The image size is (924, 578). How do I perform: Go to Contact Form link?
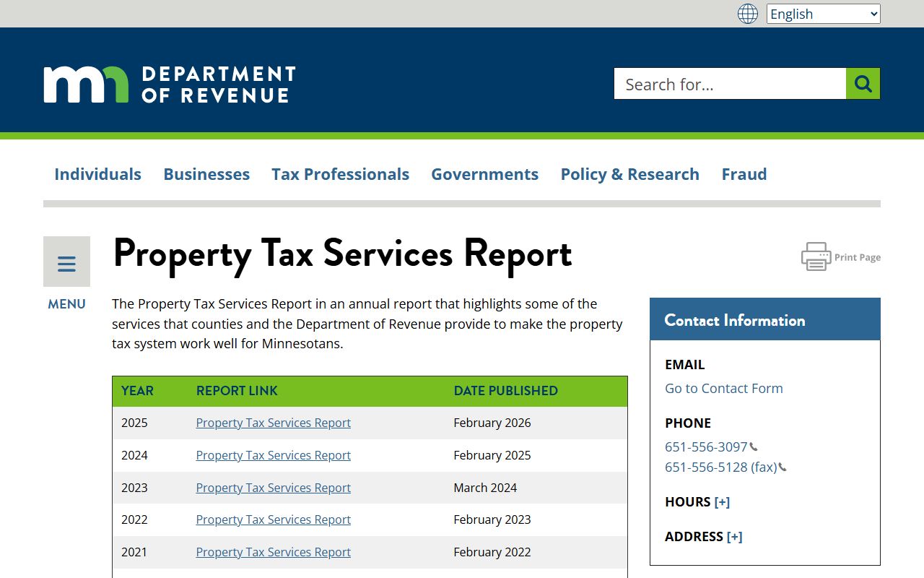723,388
